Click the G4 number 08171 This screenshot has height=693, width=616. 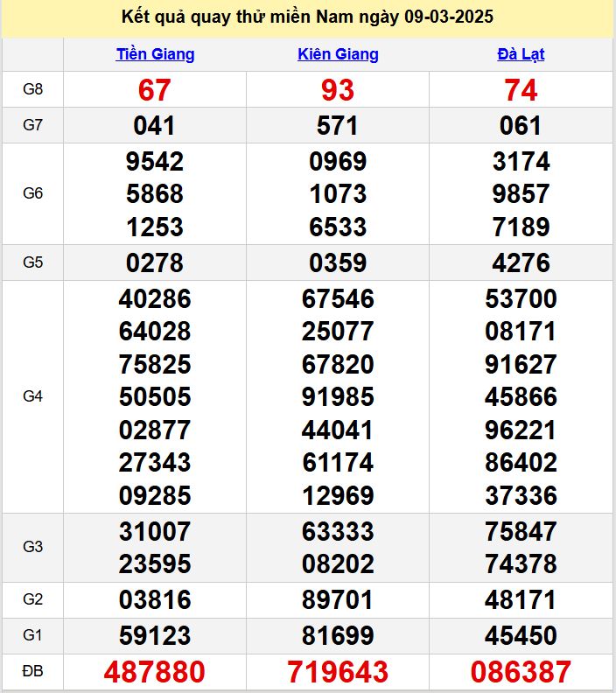(521, 332)
